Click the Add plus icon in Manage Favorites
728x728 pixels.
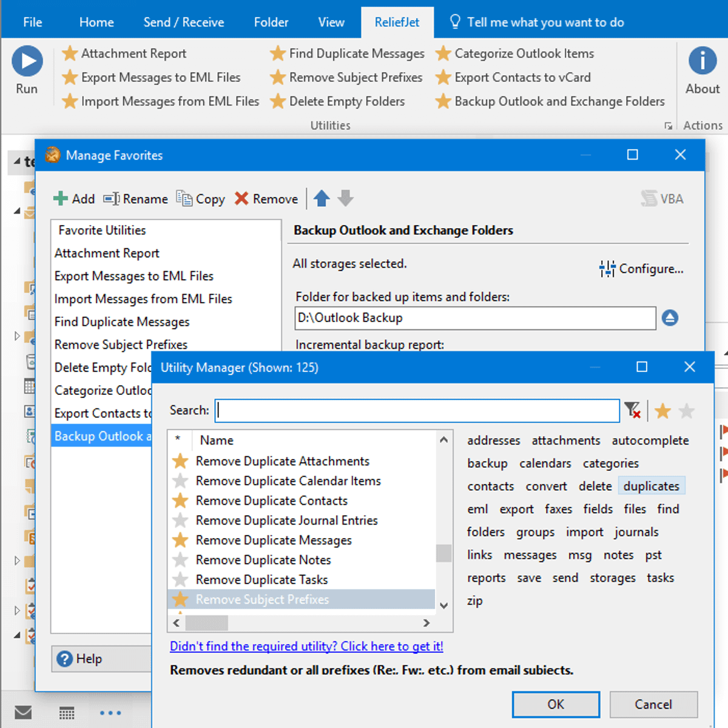61,199
